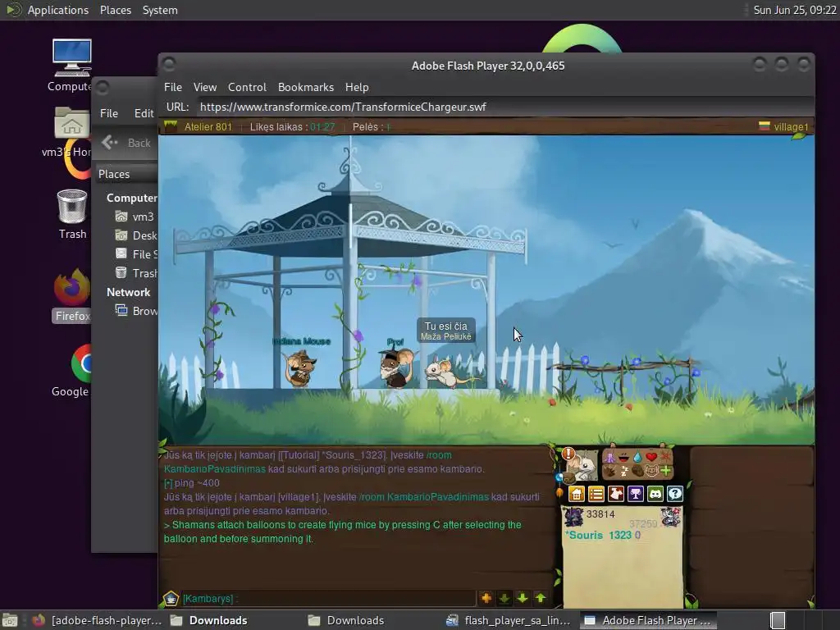Screen dimensions: 840x630
Task: Open Edit menu in the file manager window
Action: (144, 113)
